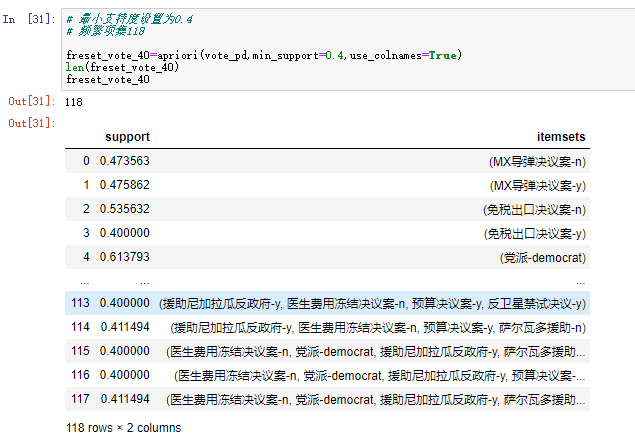Screen dimensions: 635x437
Task: Click the len(freset_vote_40) code line
Action: (122, 67)
